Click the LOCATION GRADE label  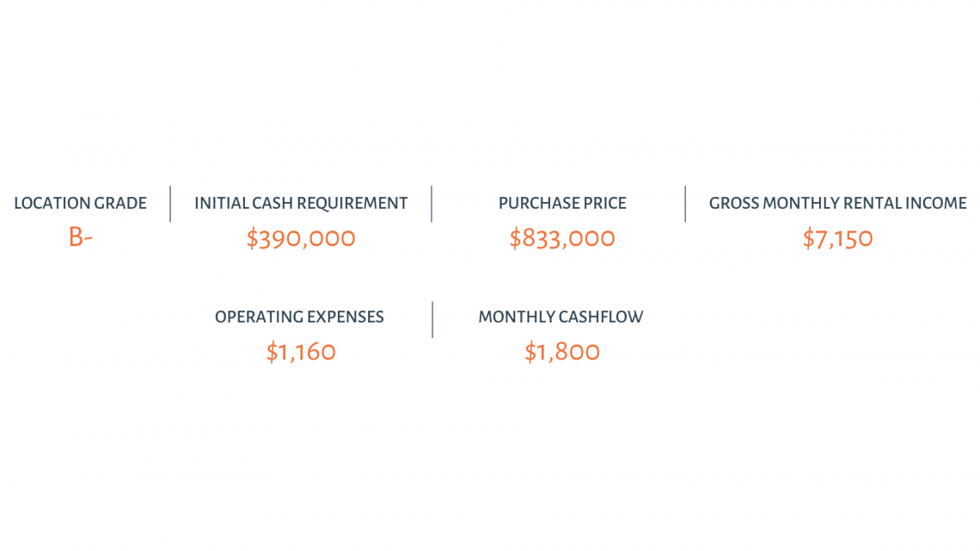(80, 204)
